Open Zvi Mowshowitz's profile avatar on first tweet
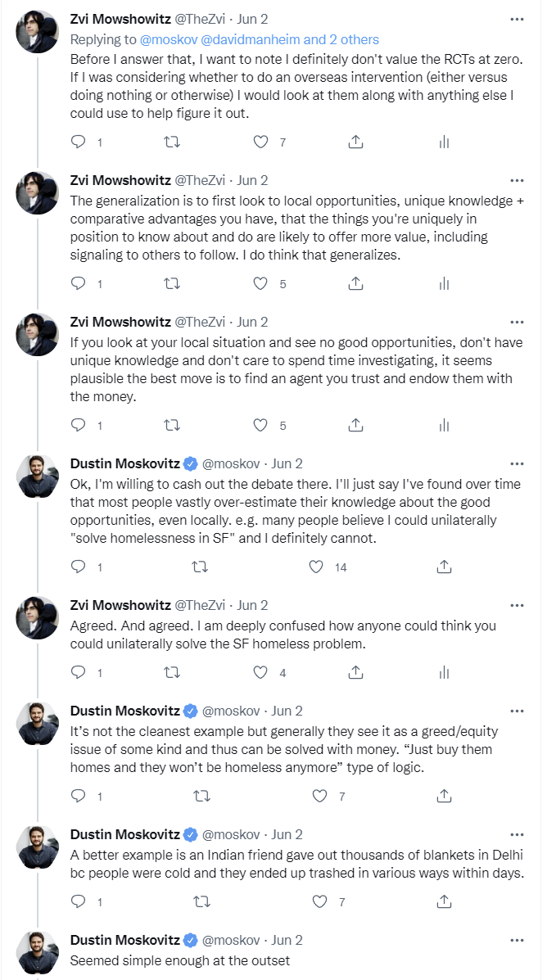 [38, 33]
